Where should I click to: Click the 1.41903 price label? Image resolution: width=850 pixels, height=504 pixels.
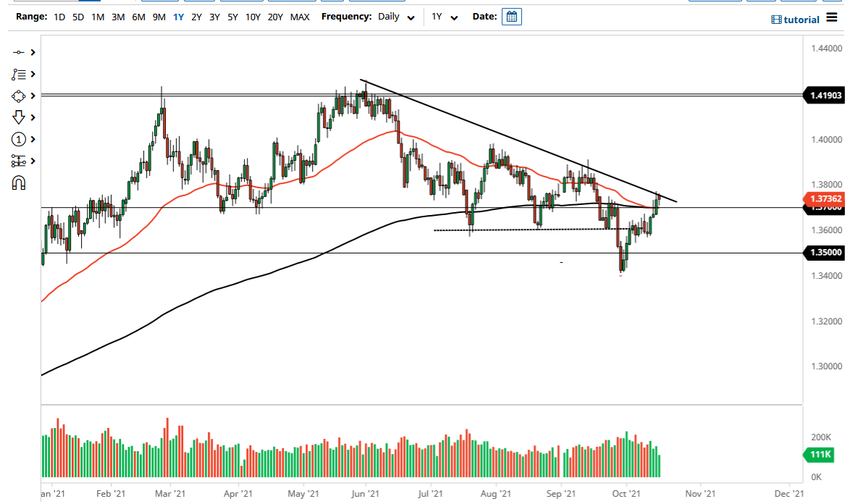click(826, 95)
